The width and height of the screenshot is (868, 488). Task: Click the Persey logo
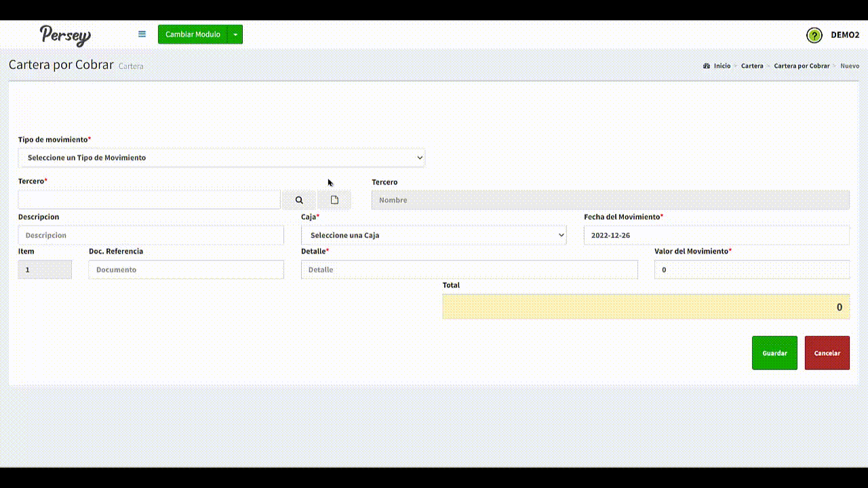(65, 35)
